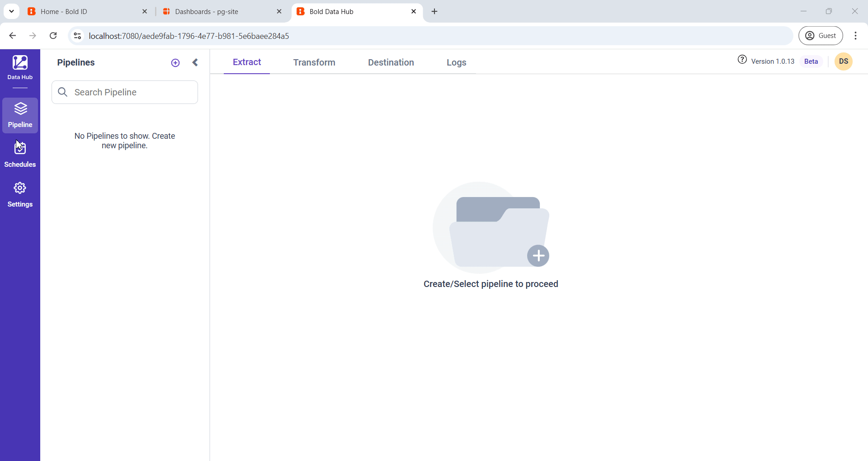The height and width of the screenshot is (461, 868).
Task: View site information icon in address bar
Action: click(77, 36)
